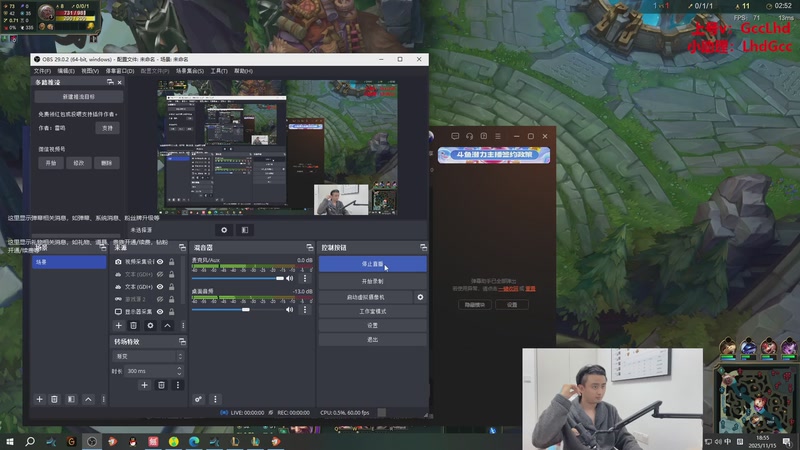Open the mixer toolbar three-dot menu
800x450 pixels.
[x=215, y=399]
